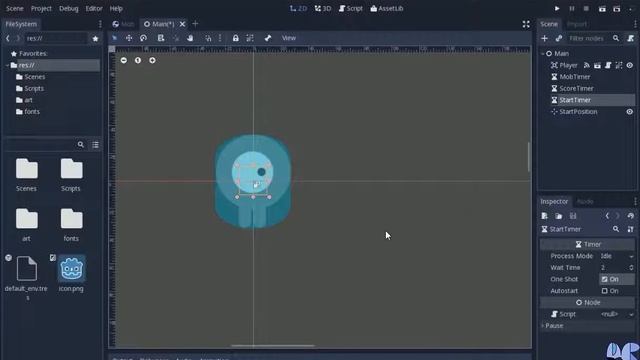640x360 pixels.
Task: Load a resource in Inspector
Action: coord(559,216)
